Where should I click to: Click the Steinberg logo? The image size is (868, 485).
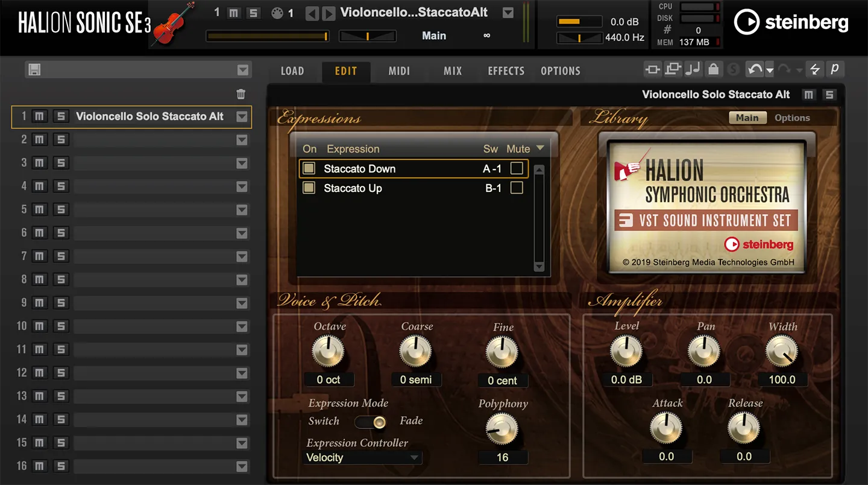791,23
